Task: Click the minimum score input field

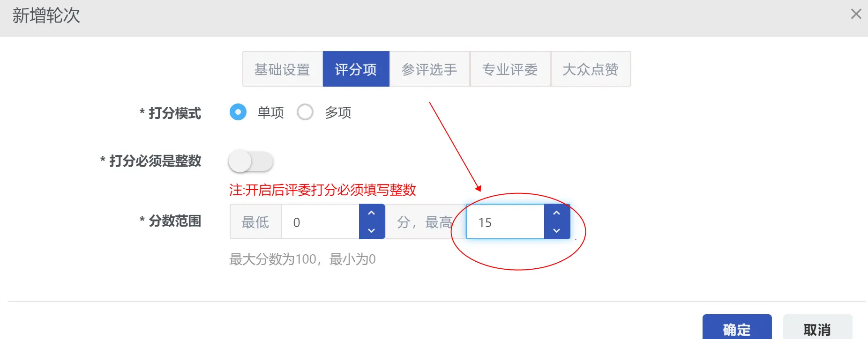Action: point(320,222)
